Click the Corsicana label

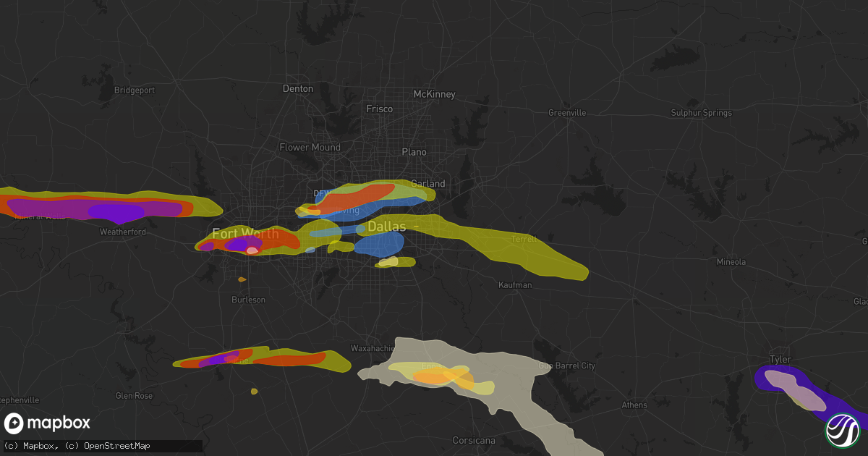coord(474,440)
